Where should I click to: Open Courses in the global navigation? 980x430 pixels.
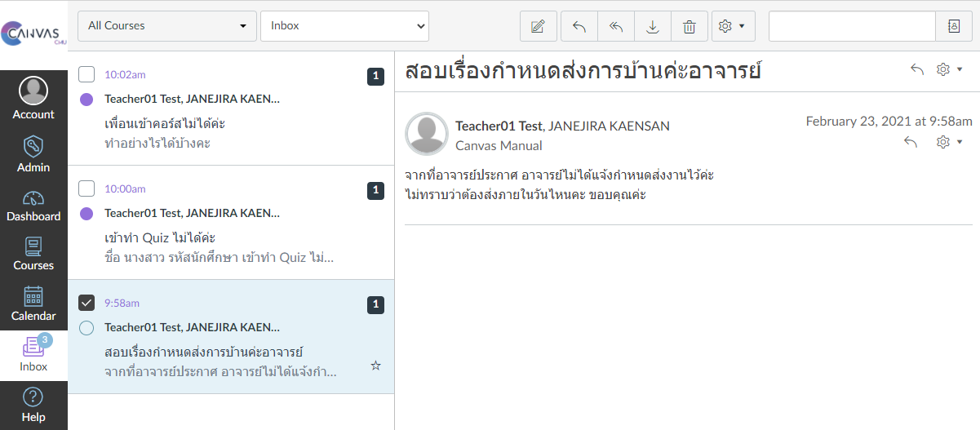click(33, 254)
